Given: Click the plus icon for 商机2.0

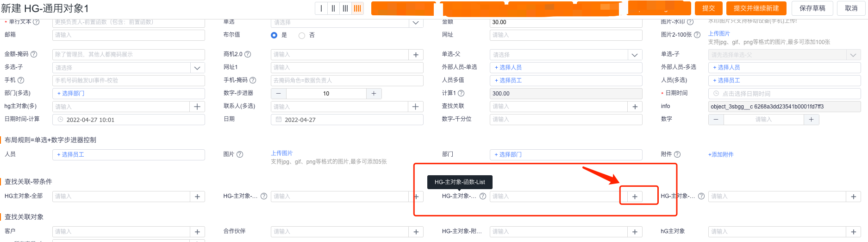Looking at the screenshot, I should (416, 55).
